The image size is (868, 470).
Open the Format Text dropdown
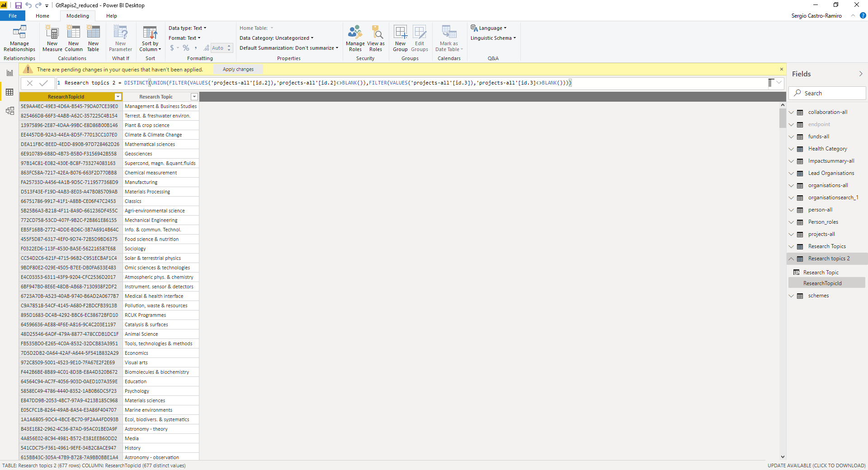click(x=184, y=38)
